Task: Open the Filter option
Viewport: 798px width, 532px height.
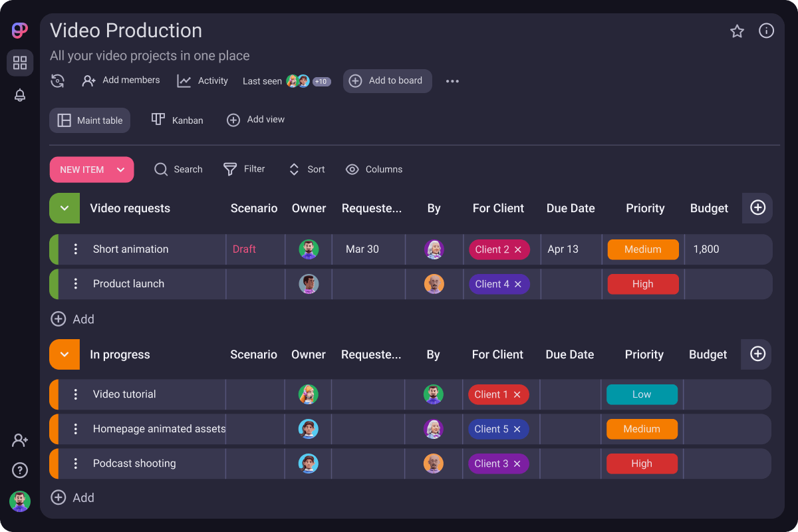Action: tap(244, 170)
